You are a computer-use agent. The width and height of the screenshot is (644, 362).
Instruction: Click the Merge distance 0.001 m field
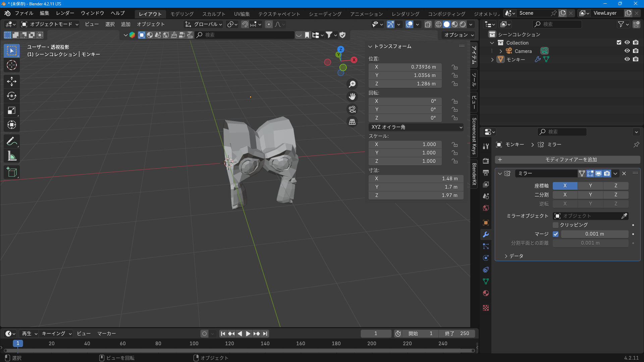(595, 234)
